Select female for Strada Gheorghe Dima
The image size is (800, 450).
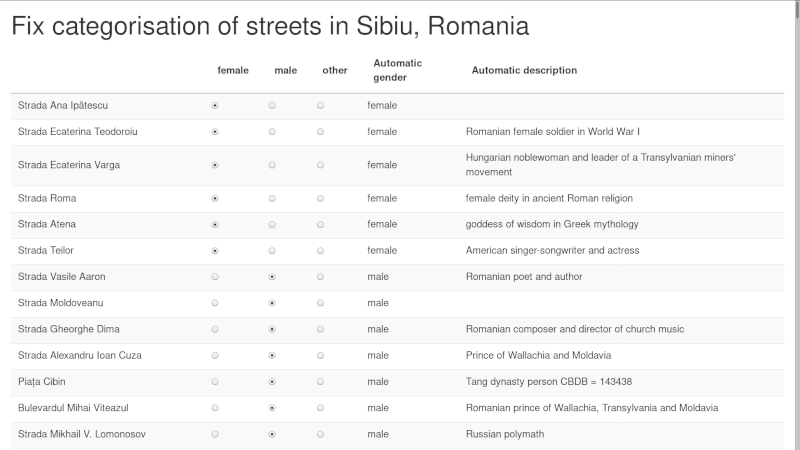pos(215,330)
